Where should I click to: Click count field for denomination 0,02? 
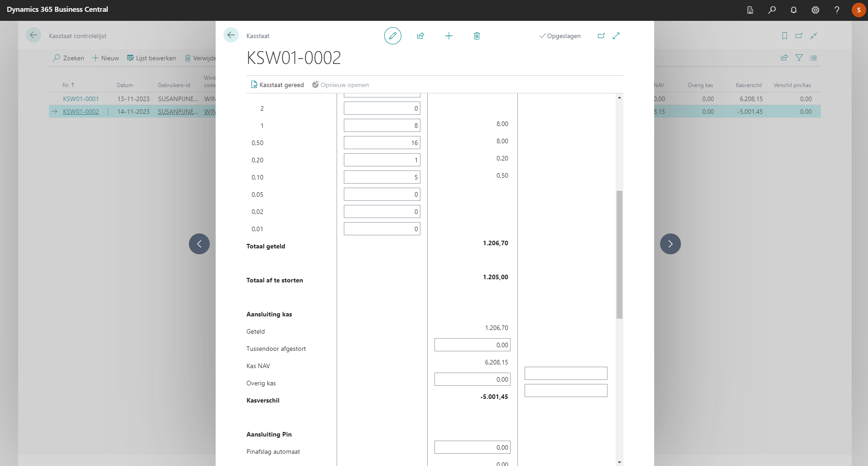(382, 212)
